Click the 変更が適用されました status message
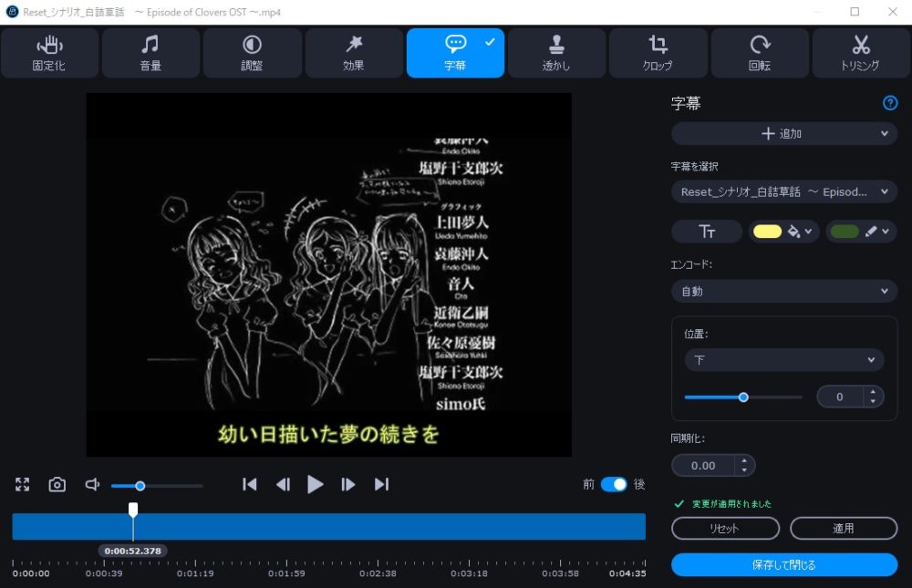Viewport: 912px width, 588px height. click(x=731, y=503)
